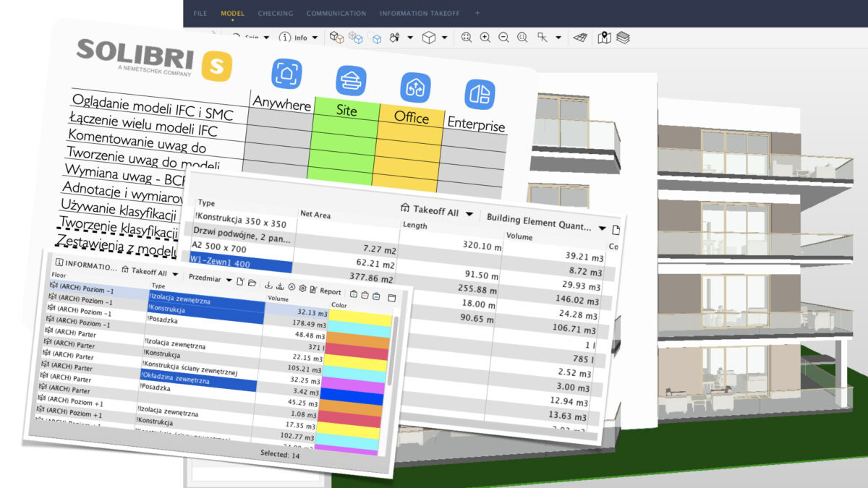Click the '377.86 m2' net area value
The height and width of the screenshot is (488, 868).
tap(371, 278)
